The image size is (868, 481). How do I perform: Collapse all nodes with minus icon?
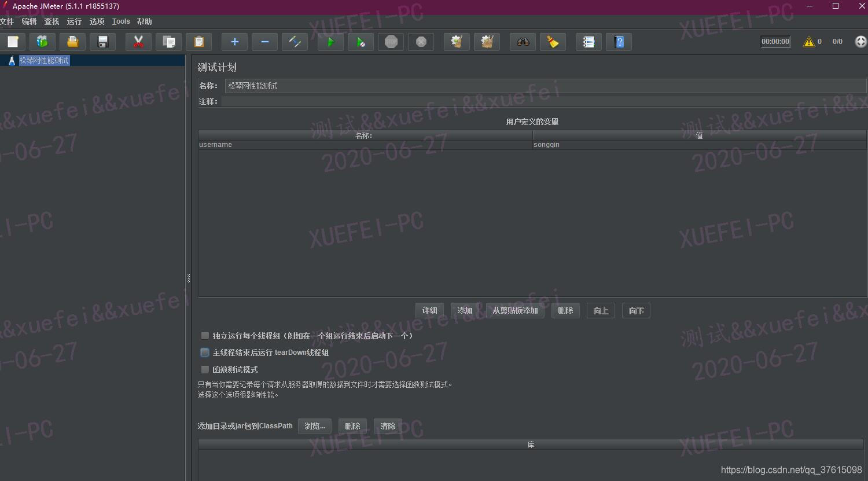264,42
